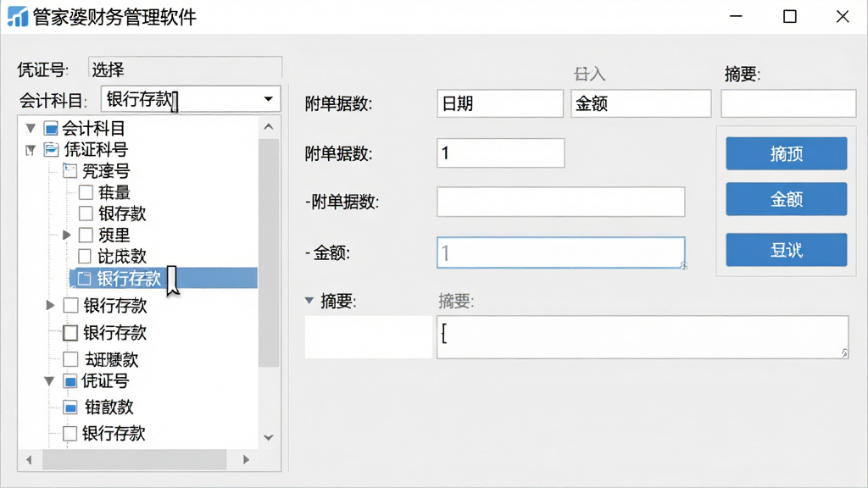Viewport: 868px width, 488px height.
Task: Click the 日期 input field
Action: (x=500, y=103)
